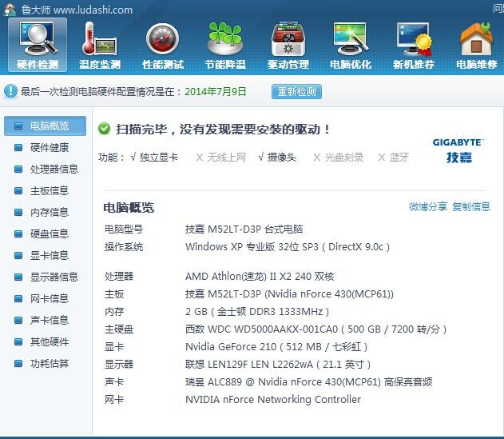Click the green checkmark scan status icon
The height and width of the screenshot is (439, 504).
pyautogui.click(x=104, y=129)
